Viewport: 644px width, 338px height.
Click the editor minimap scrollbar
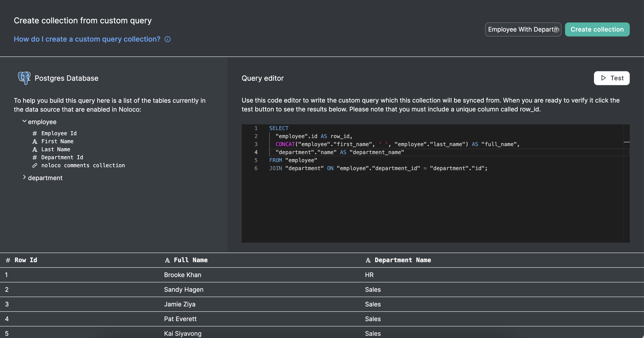[626, 142]
